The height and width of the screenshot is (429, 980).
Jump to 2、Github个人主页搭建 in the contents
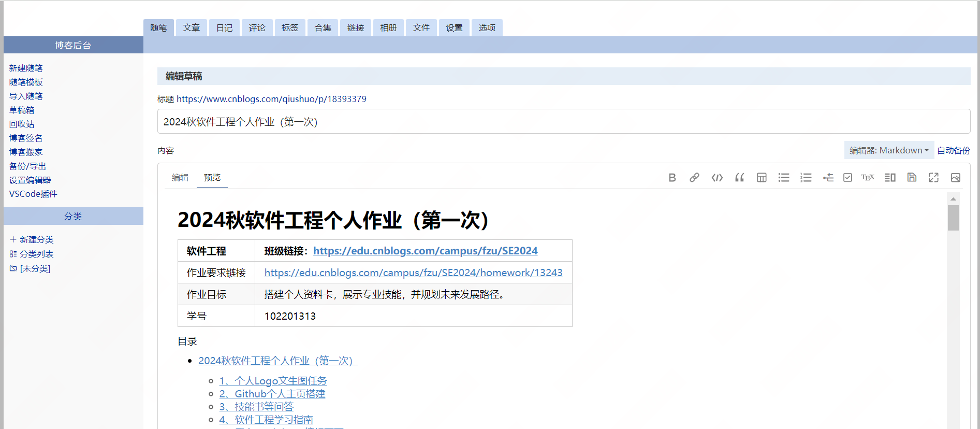point(272,394)
